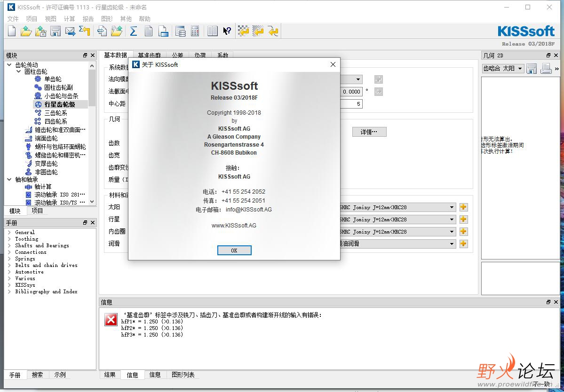Click the 中心距 input field

coord(352,104)
